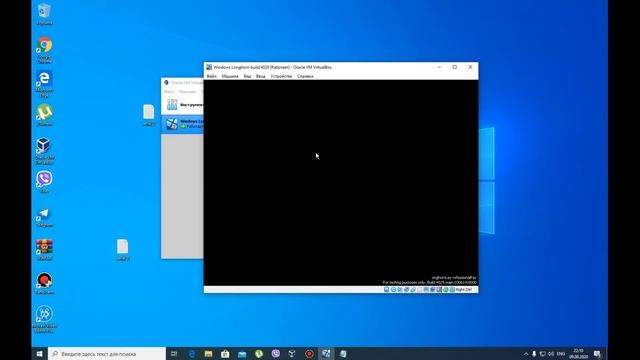Open the Action Center notifications

[598, 353]
